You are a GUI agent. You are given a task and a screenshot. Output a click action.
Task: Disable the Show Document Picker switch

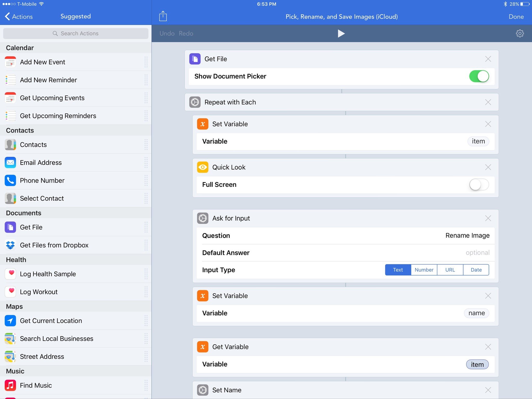coord(479,76)
